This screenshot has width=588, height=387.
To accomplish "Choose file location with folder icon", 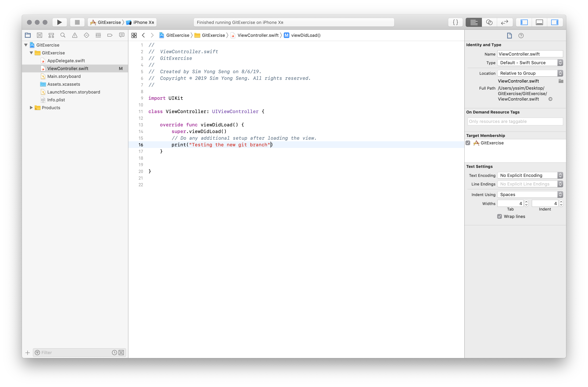I will click(x=561, y=81).
